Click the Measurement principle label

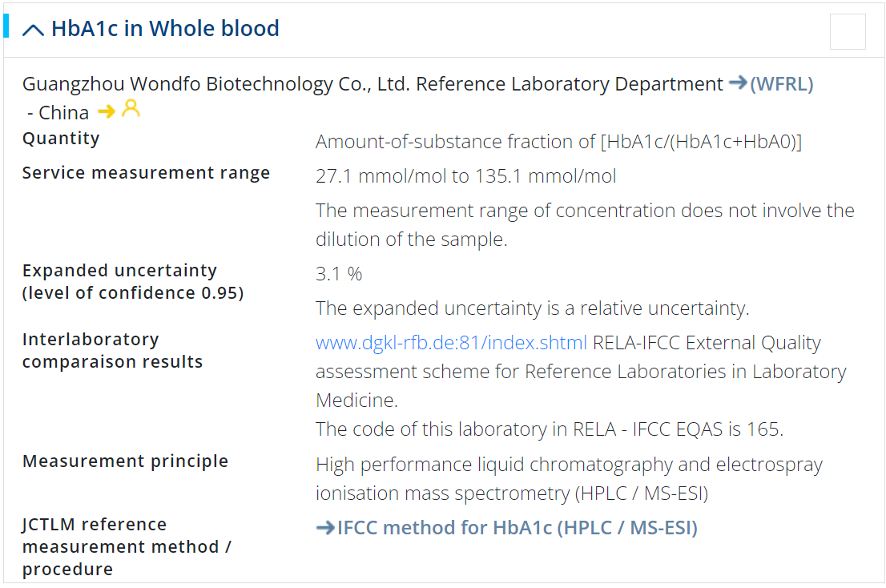pyautogui.click(x=125, y=461)
